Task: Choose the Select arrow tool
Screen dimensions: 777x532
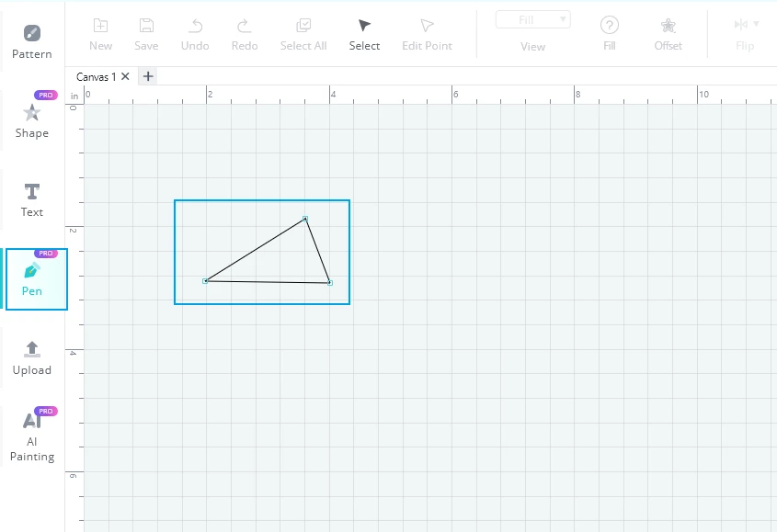Action: [x=364, y=35]
